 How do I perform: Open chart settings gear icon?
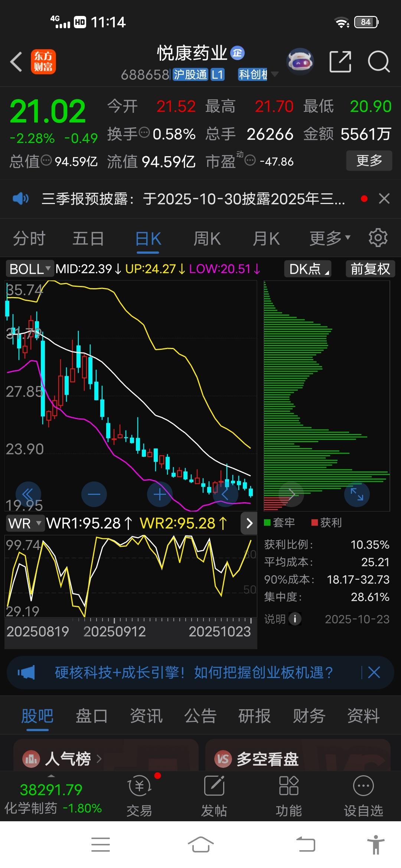tap(378, 238)
